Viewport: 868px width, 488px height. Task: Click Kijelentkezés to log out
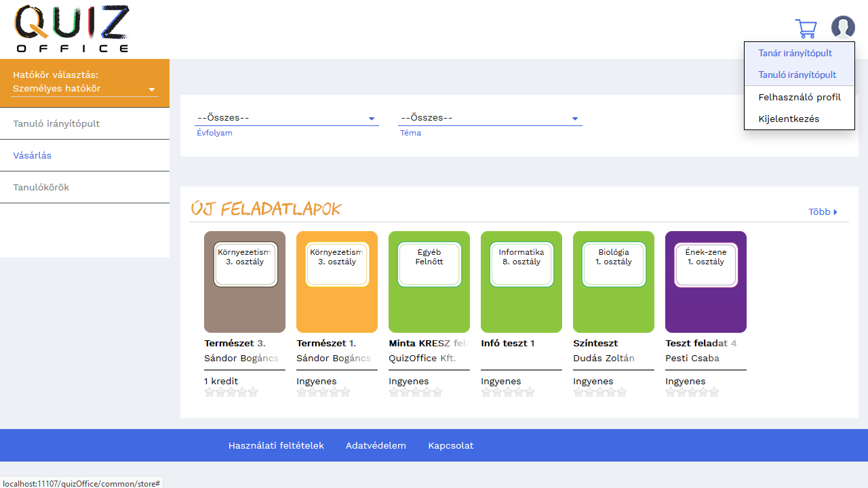(x=789, y=119)
